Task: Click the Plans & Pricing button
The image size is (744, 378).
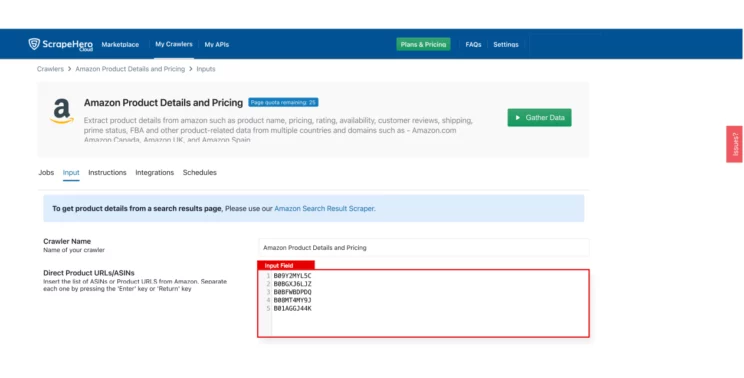Action: (x=423, y=45)
